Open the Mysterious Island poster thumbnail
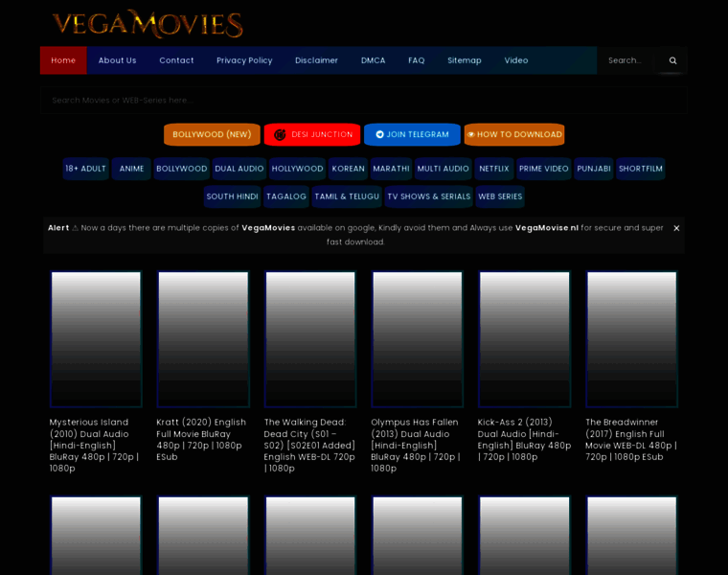This screenshot has height=575, width=728. pyautogui.click(x=96, y=339)
